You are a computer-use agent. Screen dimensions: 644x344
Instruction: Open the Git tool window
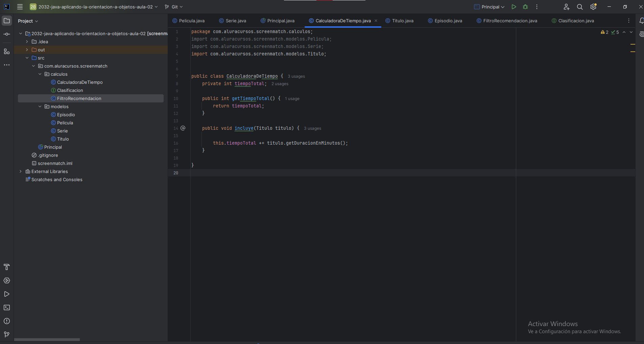pos(7,335)
